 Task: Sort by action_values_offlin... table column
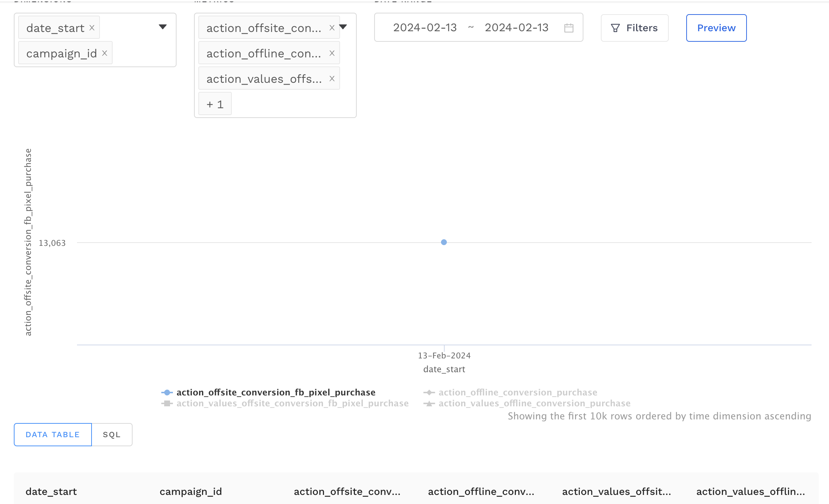[751, 492]
